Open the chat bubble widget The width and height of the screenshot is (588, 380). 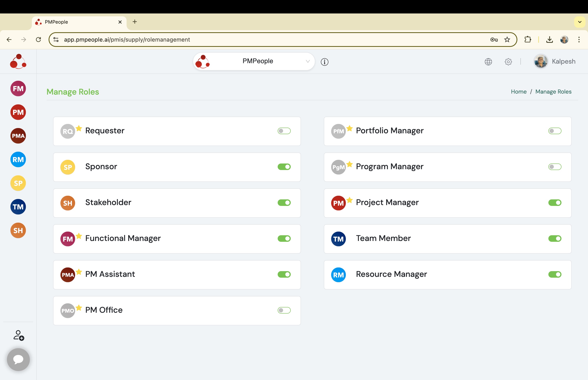[18, 359]
